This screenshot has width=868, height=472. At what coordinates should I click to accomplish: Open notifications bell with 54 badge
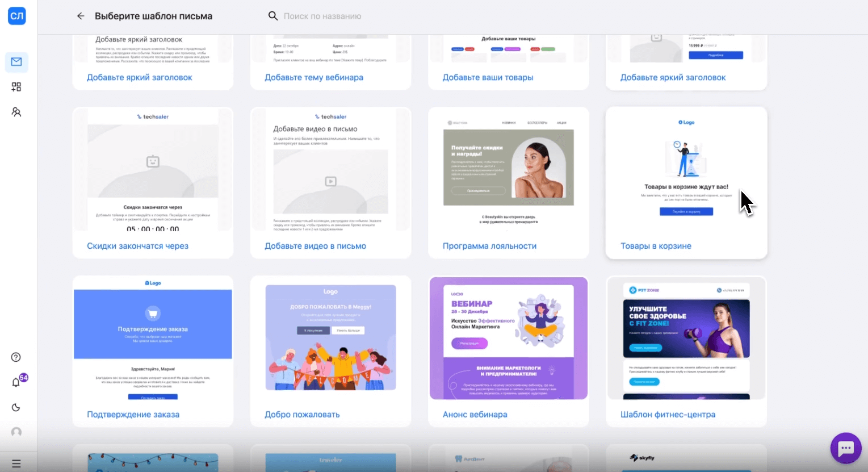coord(16,382)
